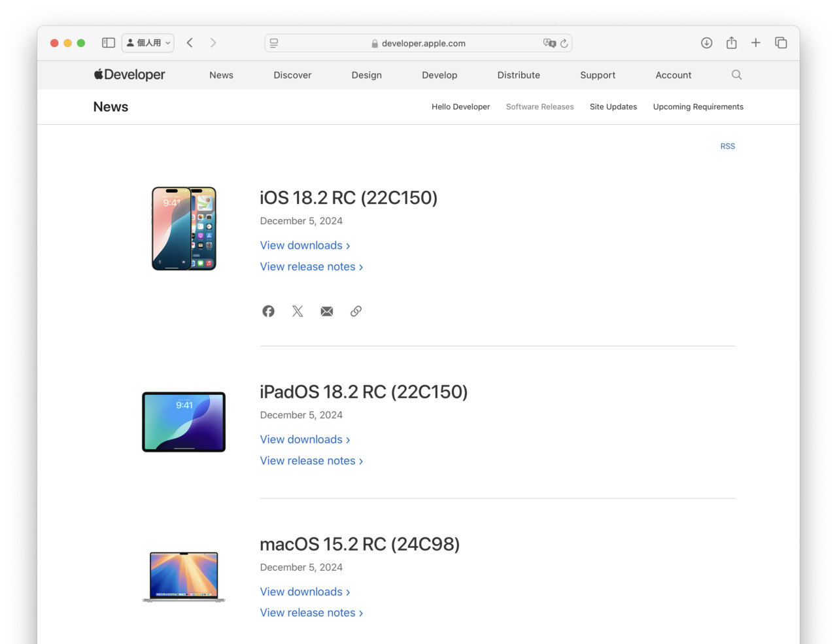
Task: Share iOS 18.2 RC on X
Action: [x=298, y=311]
